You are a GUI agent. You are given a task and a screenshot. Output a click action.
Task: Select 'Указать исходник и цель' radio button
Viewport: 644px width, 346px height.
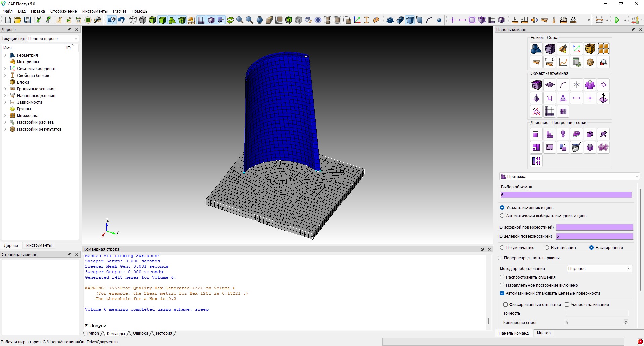pyautogui.click(x=502, y=208)
